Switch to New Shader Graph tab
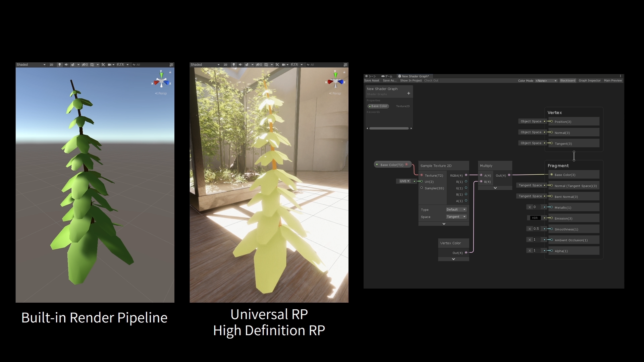Image resolution: width=644 pixels, height=362 pixels. tap(415, 76)
